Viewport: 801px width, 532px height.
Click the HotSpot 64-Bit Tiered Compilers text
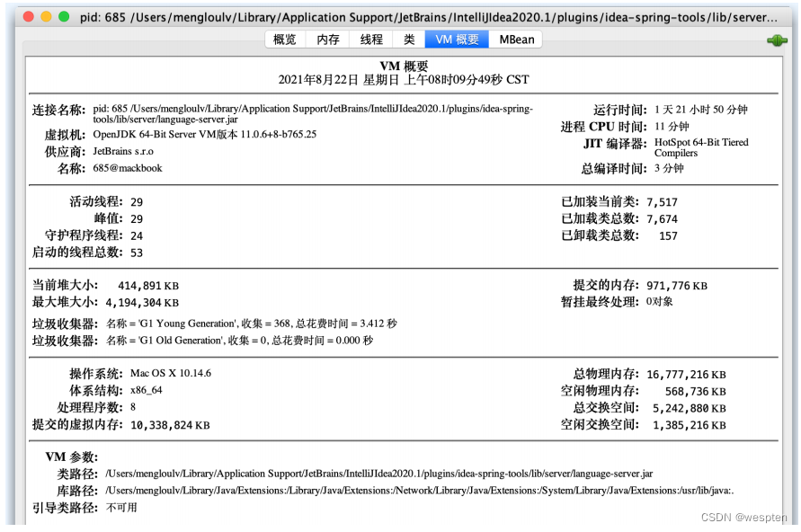pos(701,147)
